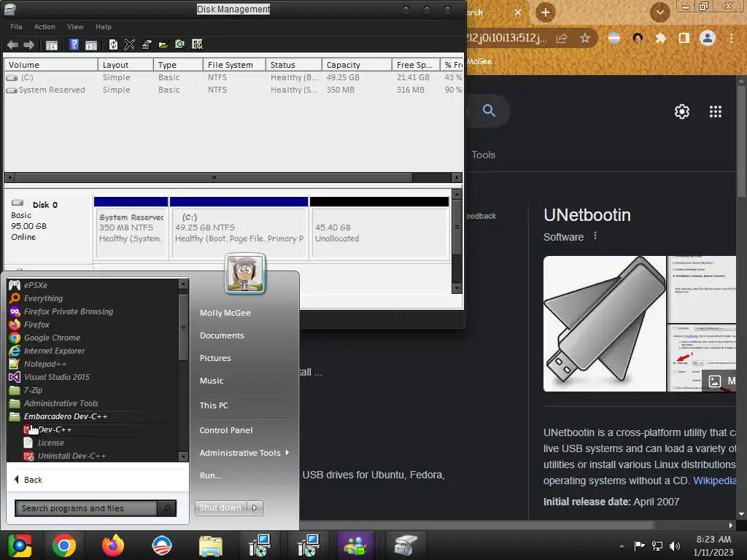Toggle the Show/Hide Action Pane toolbar icon
The image size is (747, 560).
tap(91, 45)
